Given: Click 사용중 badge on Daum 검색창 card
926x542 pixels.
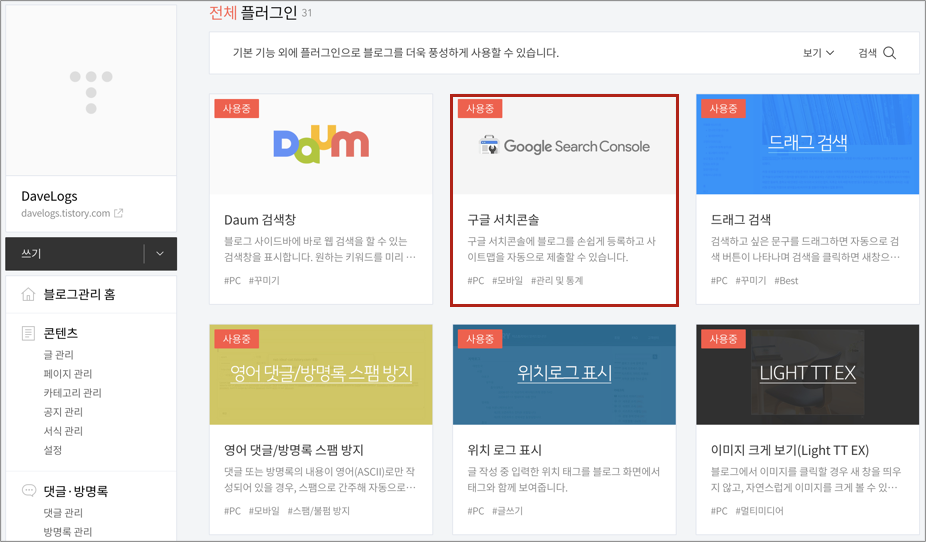Looking at the screenshot, I should [x=237, y=109].
